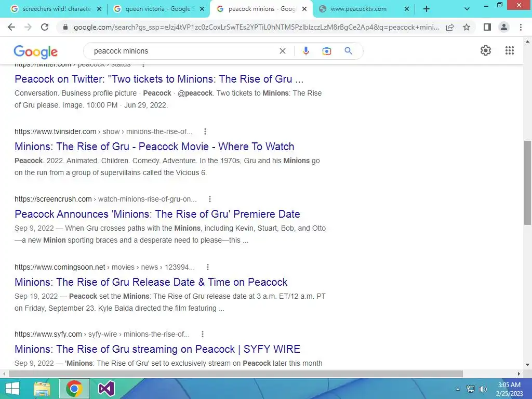This screenshot has width=532, height=399.
Task: Open the Chrome profile menu
Action: [x=504, y=27]
